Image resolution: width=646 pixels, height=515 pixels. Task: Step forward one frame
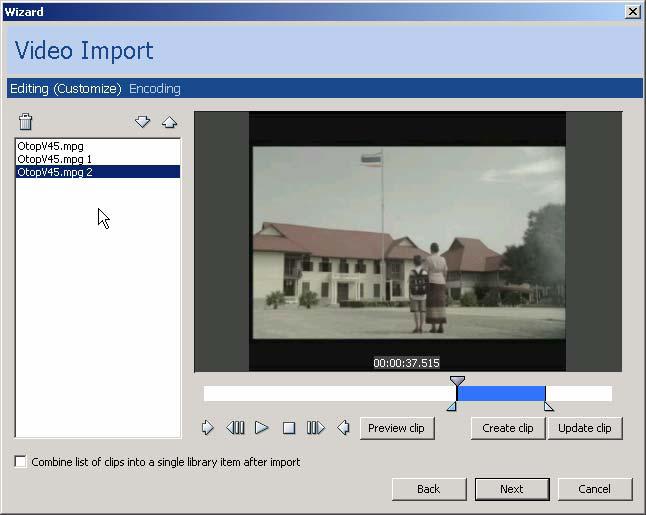(316, 428)
